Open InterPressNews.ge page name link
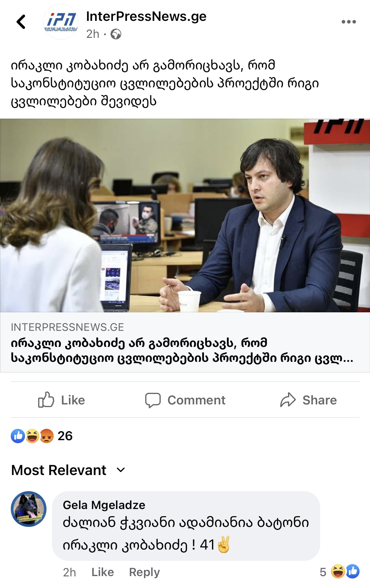 point(146,16)
